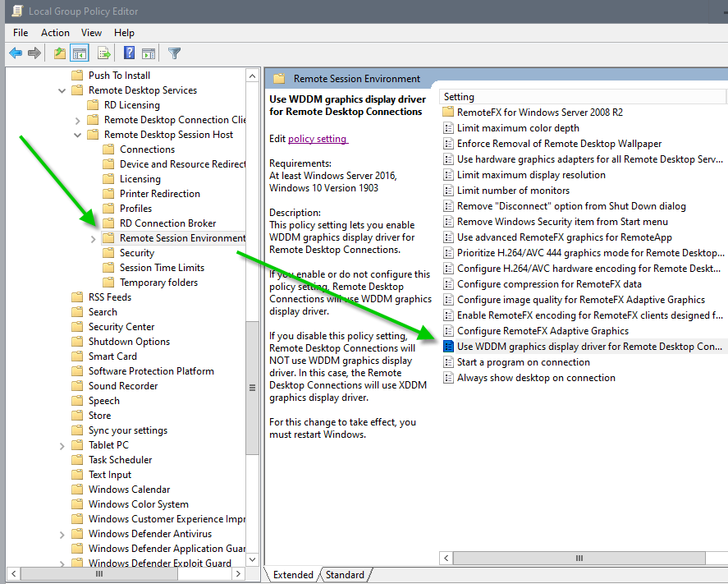The height and width of the screenshot is (584, 728).
Task: Switch to the Extended tab
Action: click(293, 575)
